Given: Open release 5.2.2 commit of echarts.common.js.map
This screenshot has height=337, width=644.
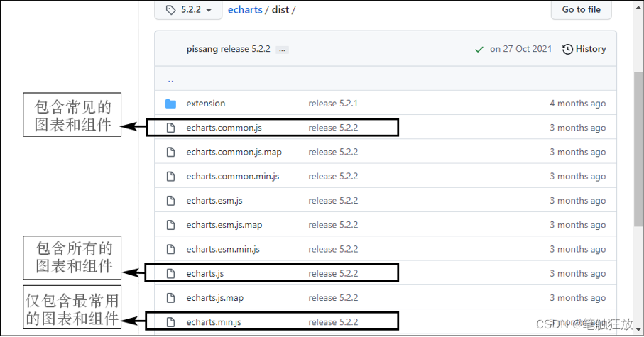Looking at the screenshot, I should [x=333, y=152].
